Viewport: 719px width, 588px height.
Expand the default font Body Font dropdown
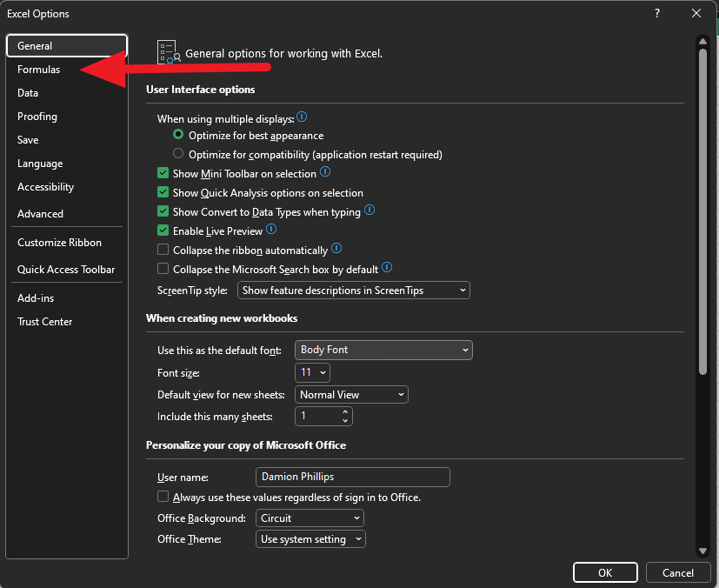383,350
